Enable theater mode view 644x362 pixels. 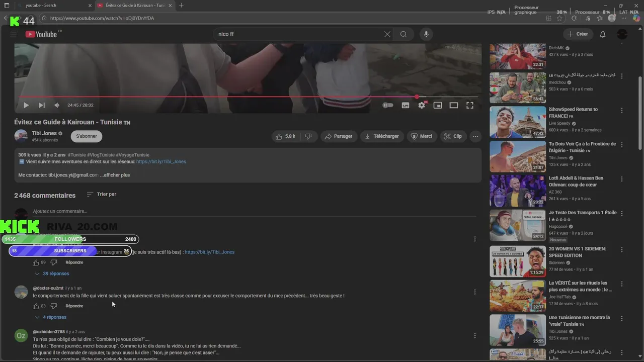click(x=454, y=105)
